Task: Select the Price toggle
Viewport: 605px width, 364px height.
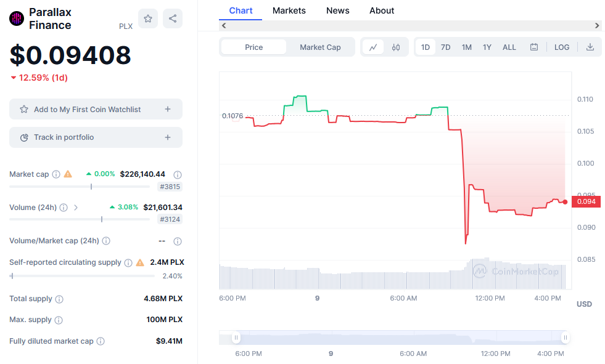Action: (254, 47)
